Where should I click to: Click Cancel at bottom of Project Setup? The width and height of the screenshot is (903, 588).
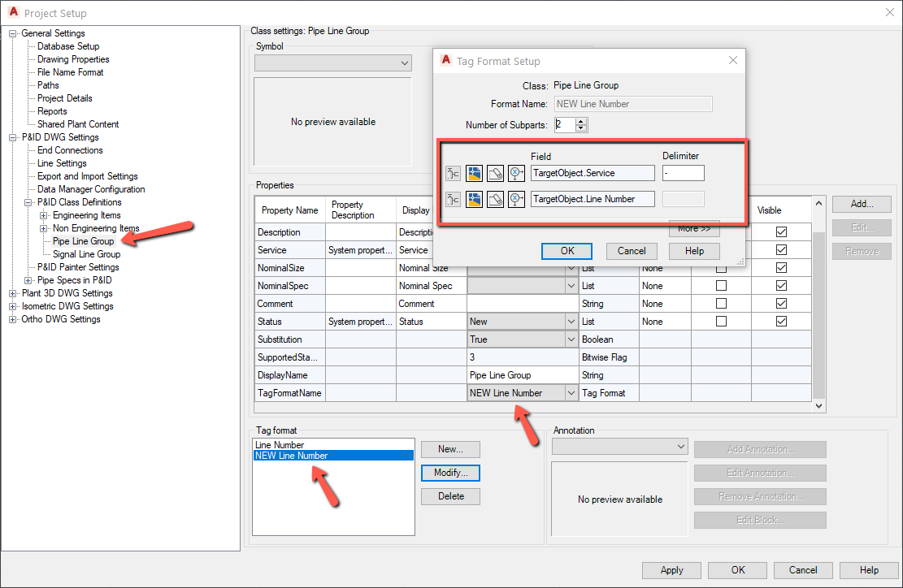tap(803, 570)
